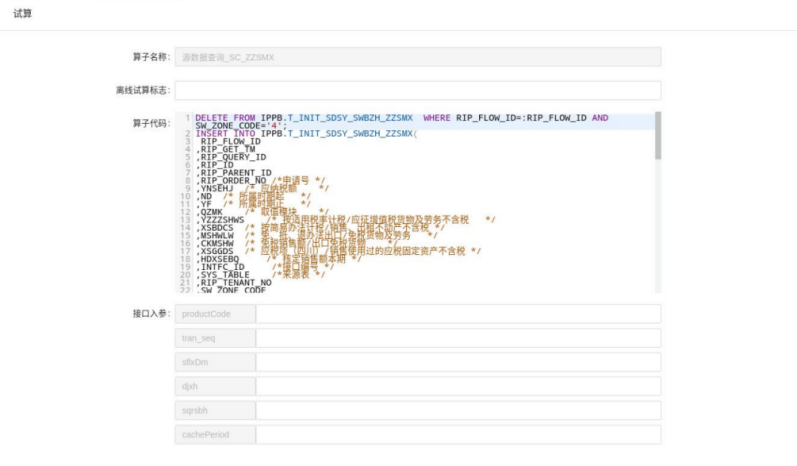797x466 pixels.
Task: Click the DELETE FROM code line
Action: coord(402,121)
